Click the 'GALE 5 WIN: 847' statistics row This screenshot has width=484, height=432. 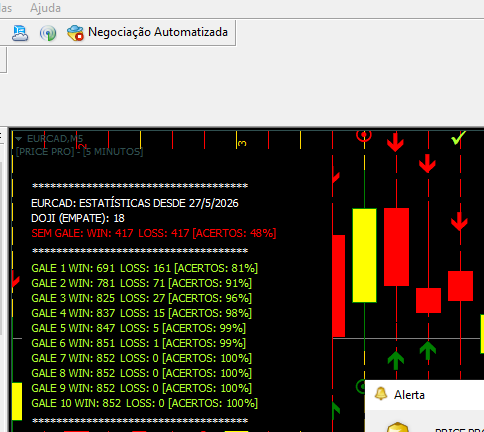pos(139,328)
